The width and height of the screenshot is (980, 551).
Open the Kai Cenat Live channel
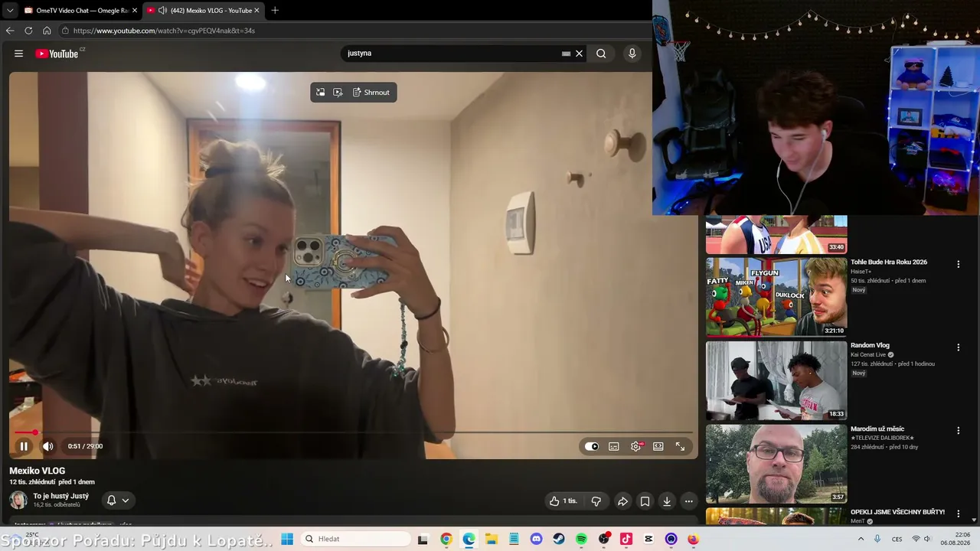(868, 355)
